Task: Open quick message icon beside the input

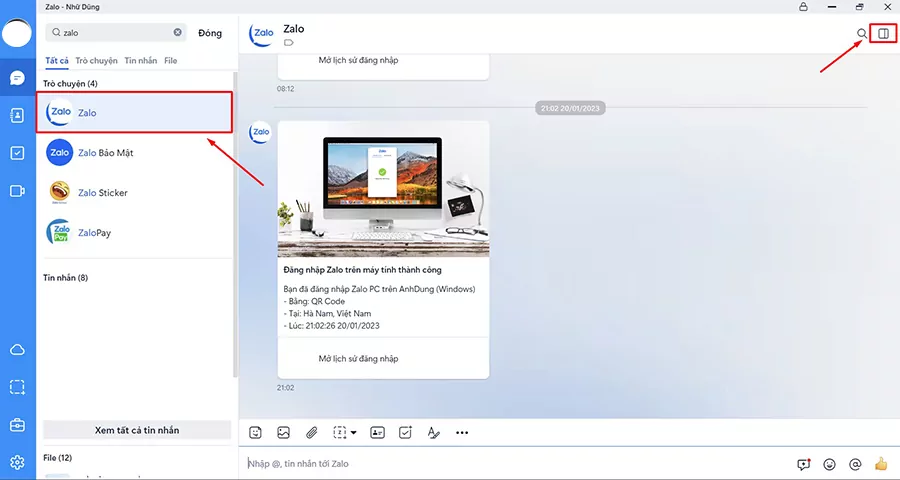Action: (x=804, y=464)
